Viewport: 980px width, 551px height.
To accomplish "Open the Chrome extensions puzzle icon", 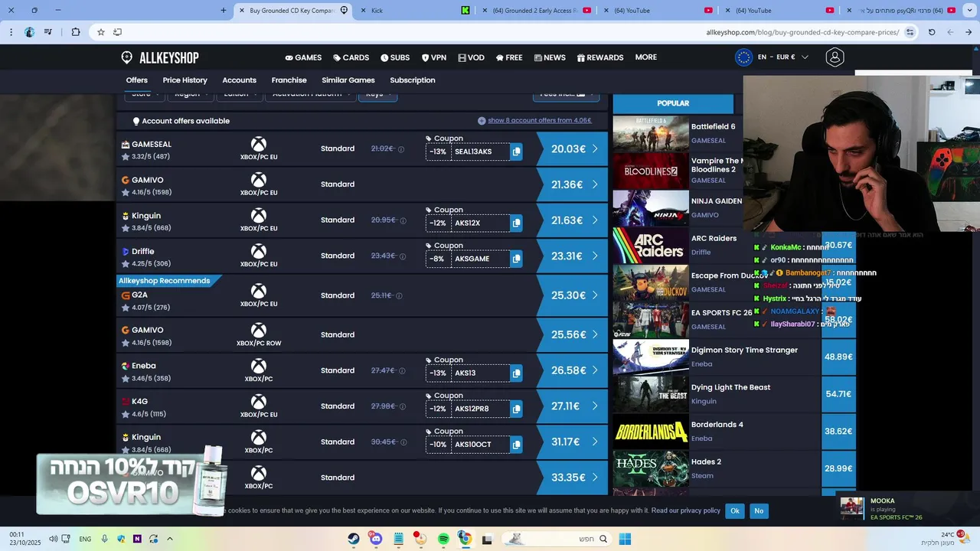I will click(x=76, y=32).
